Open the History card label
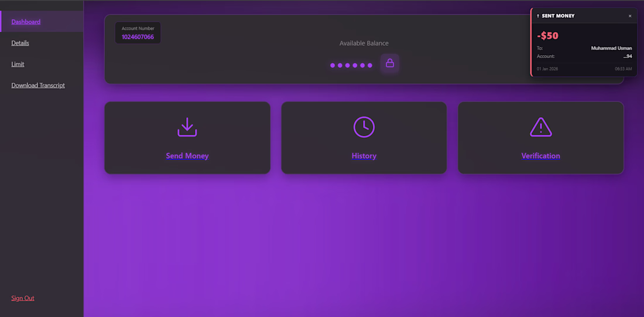 click(364, 156)
